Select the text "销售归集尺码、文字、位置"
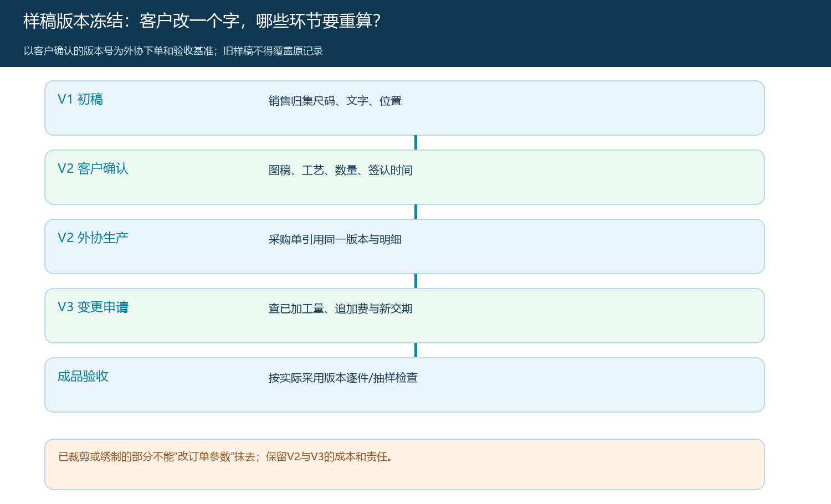Screen dimensions: 831x504 [x=335, y=101]
